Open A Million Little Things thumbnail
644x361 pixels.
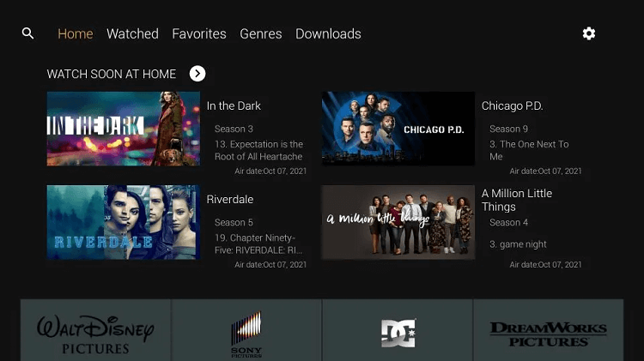tap(398, 222)
